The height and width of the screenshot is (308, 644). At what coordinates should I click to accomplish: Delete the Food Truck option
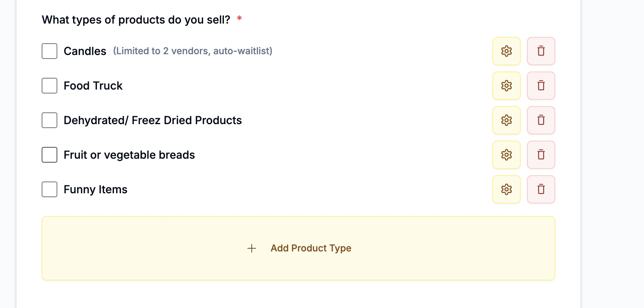point(541,86)
